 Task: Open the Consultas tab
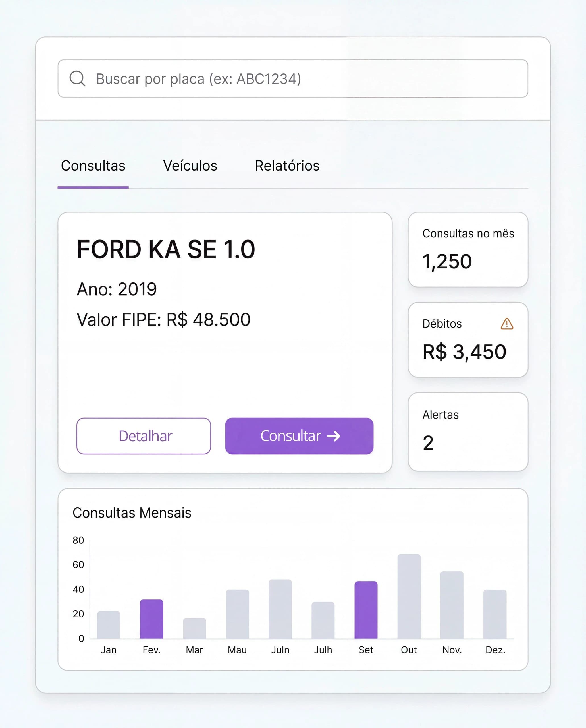tap(93, 166)
